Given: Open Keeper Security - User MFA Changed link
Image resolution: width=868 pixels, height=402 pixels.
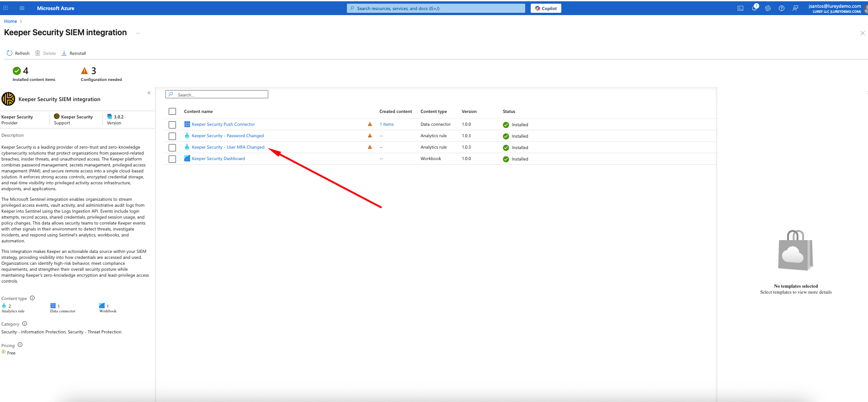Looking at the screenshot, I should click(228, 147).
